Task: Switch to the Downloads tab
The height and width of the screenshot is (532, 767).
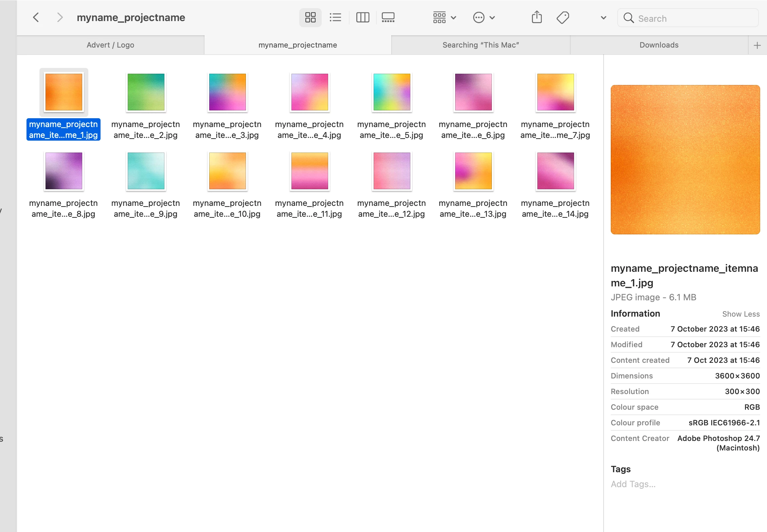Action: [659, 45]
